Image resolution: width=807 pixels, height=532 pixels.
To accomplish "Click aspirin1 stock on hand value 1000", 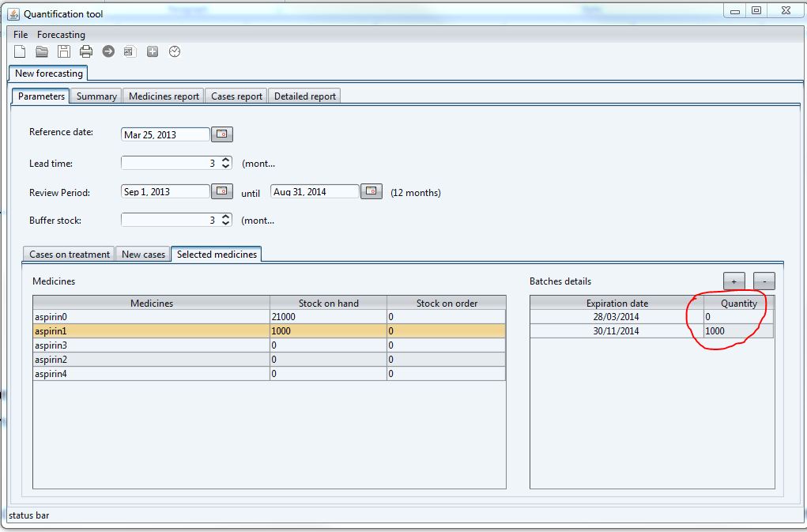I will pos(328,331).
